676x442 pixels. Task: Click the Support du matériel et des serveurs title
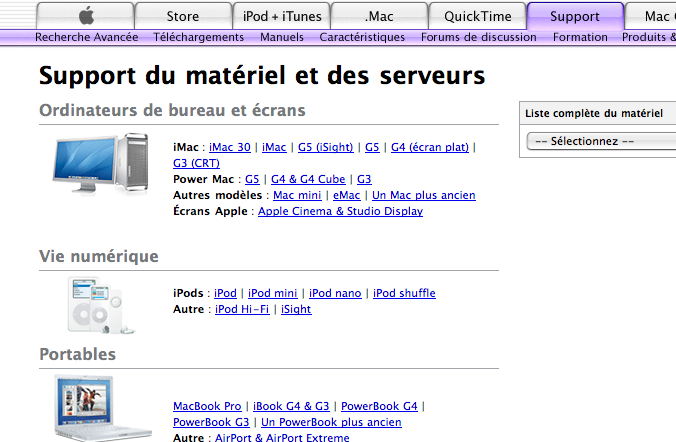coord(262,75)
